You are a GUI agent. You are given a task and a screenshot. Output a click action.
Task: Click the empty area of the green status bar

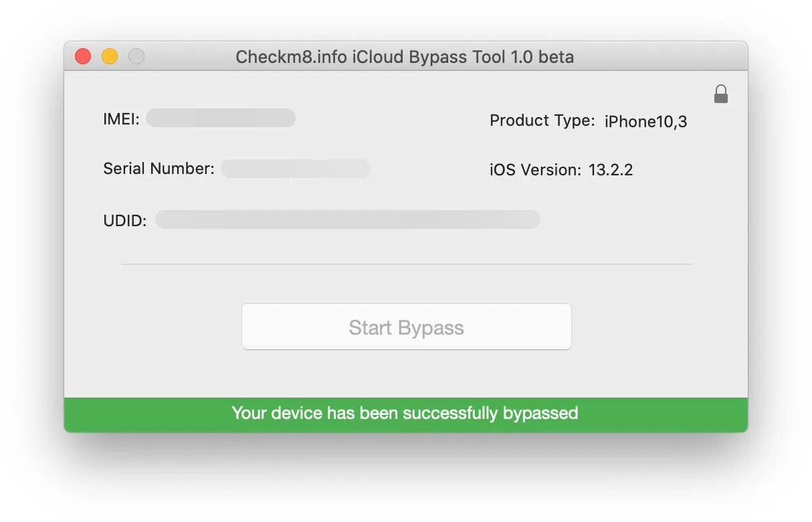663,414
